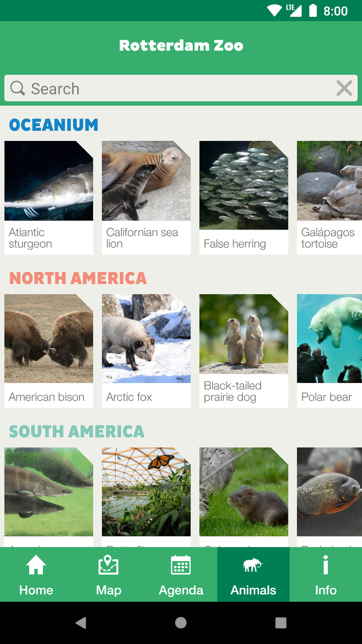Open the Polar bear card
Image resolution: width=362 pixels, height=644 pixels.
point(329,351)
